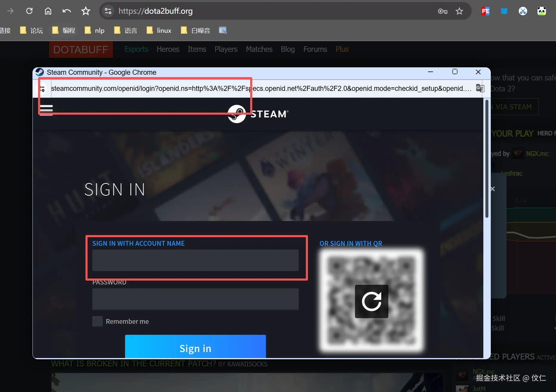Open site info icon in Steam popup
556x392 pixels.
click(42, 88)
